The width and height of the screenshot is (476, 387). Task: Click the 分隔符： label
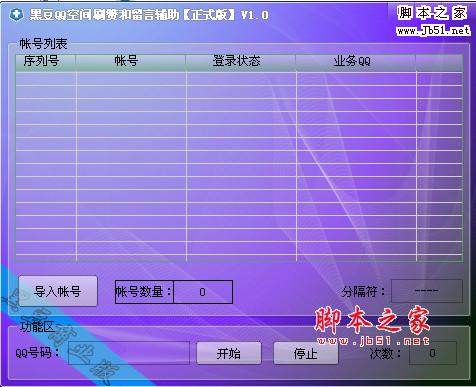[364, 292]
